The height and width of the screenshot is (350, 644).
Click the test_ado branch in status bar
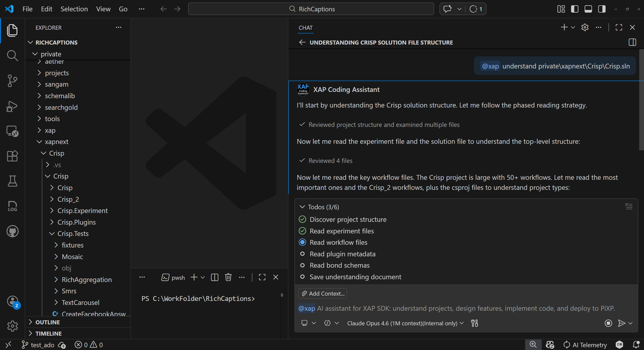pos(42,345)
